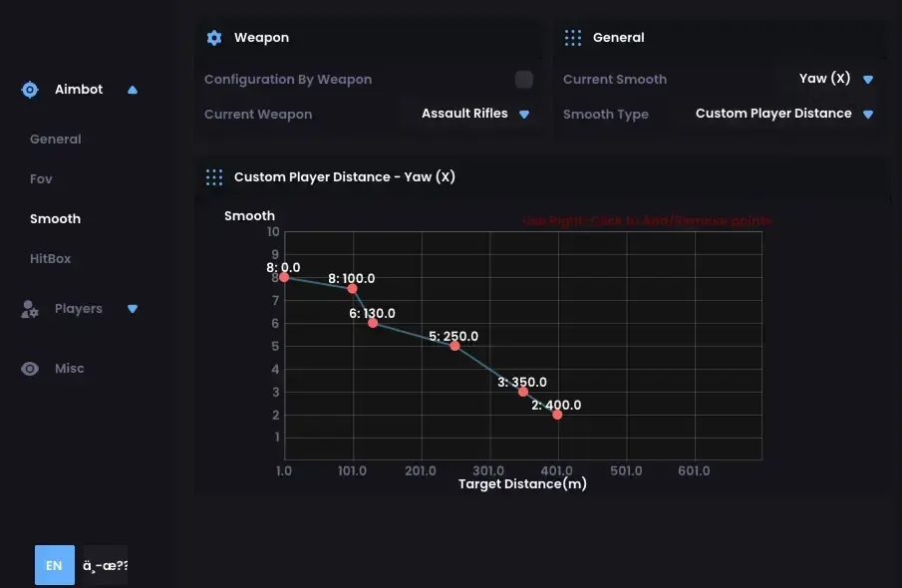
Task: Click the 201.0 axis tick label
Action: click(x=421, y=470)
